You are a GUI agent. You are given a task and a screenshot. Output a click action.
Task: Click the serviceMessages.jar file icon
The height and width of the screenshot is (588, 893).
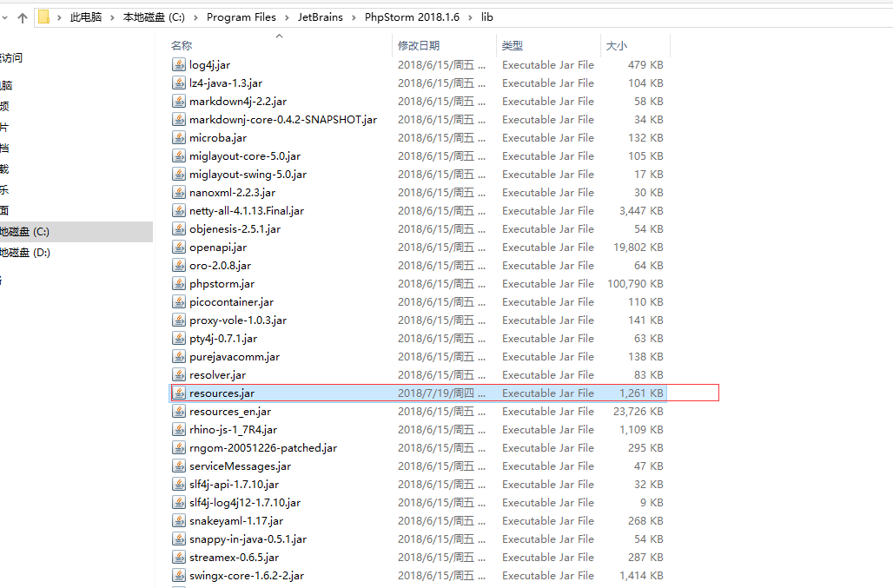179,466
